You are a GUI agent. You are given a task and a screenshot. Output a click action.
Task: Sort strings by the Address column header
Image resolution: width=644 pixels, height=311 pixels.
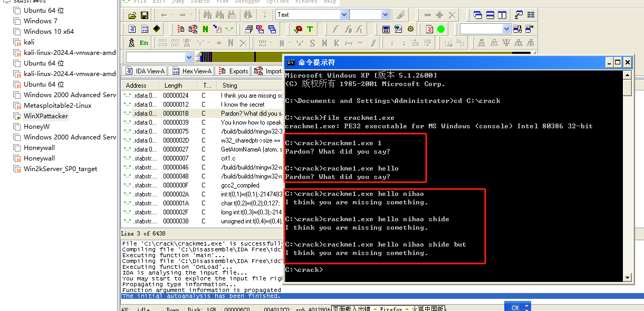(x=140, y=85)
